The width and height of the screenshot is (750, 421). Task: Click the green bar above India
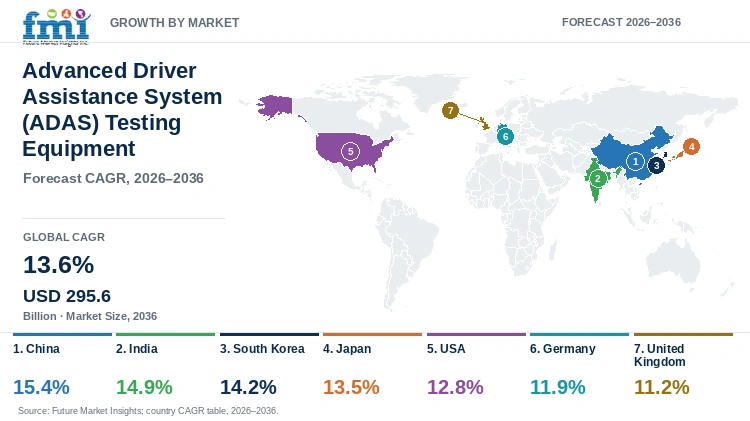tap(165, 334)
